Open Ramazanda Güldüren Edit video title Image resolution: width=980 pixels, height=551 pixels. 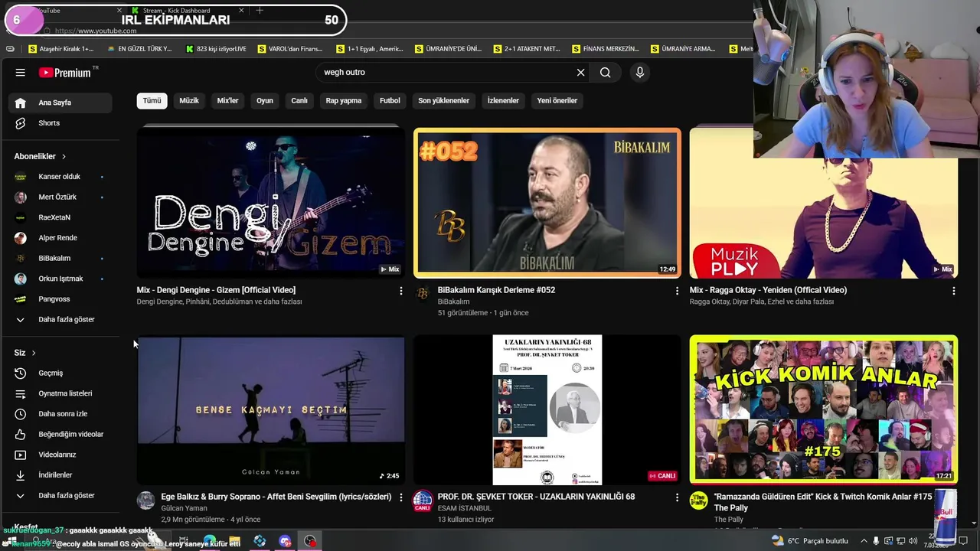[823, 503]
